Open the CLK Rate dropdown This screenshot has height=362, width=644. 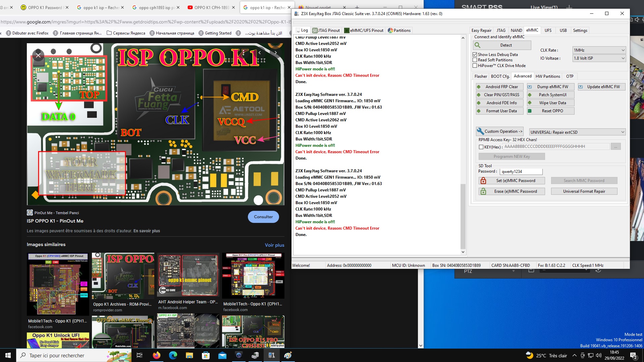599,50
